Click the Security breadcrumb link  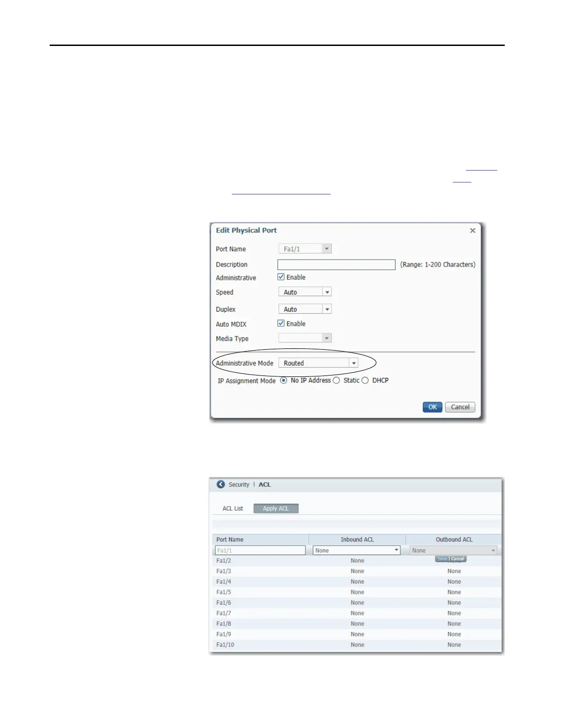click(x=239, y=484)
